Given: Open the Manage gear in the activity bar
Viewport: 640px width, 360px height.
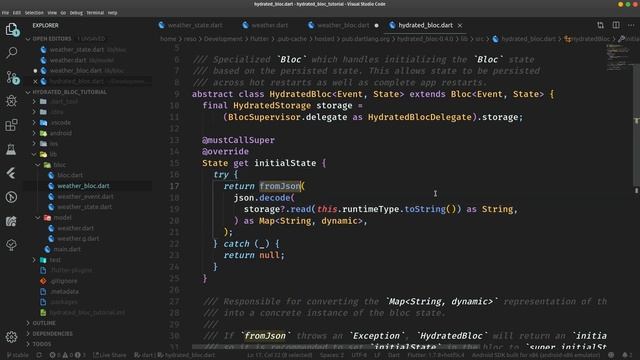Looking at the screenshot, I should pos(11,337).
